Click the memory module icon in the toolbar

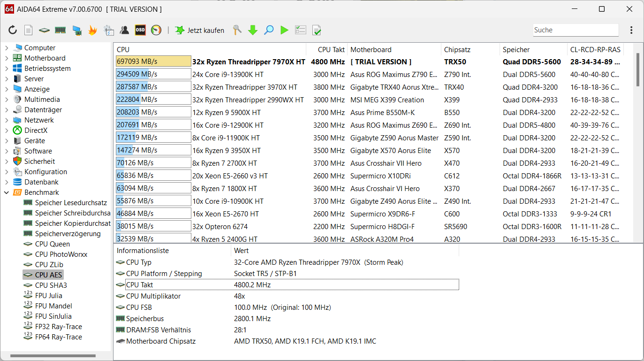point(60,30)
